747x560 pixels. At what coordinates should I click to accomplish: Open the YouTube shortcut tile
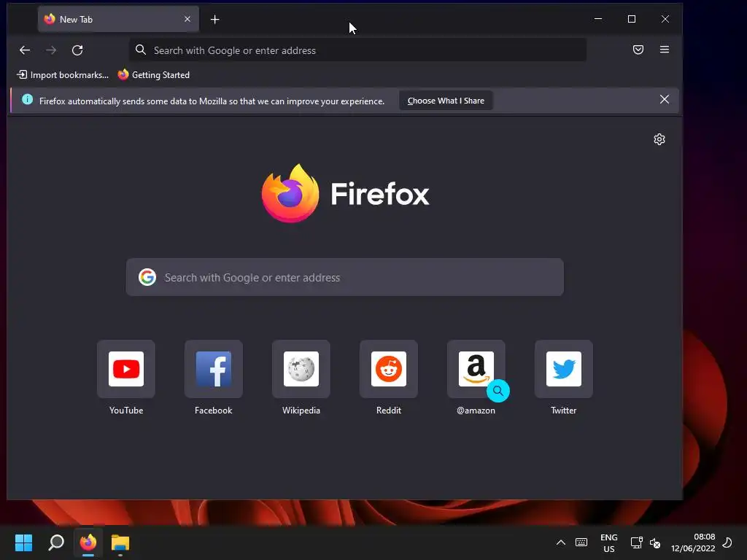[126, 368]
